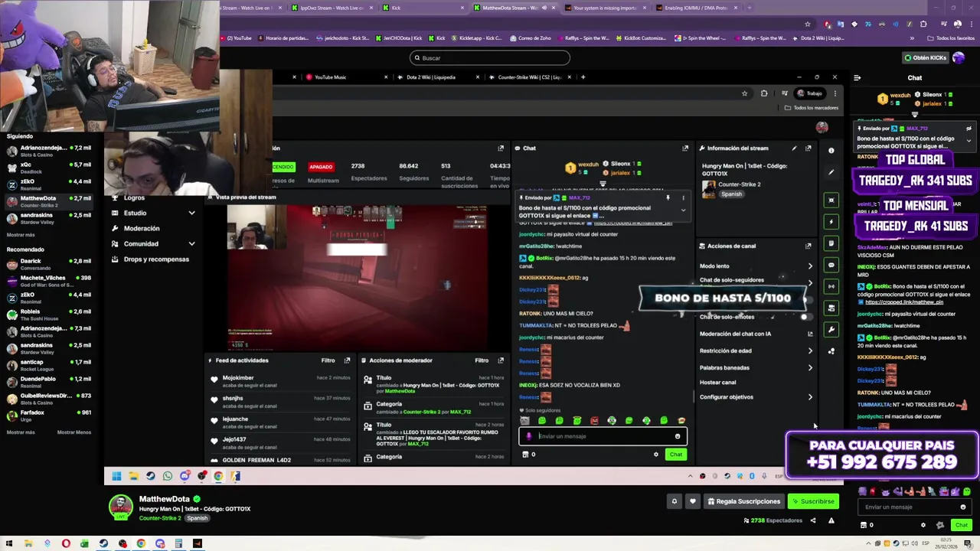
Task: Open stream info icon in dashboard right toolbar
Action: pos(831,150)
